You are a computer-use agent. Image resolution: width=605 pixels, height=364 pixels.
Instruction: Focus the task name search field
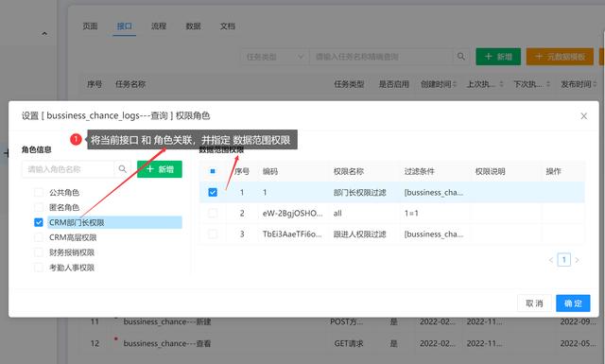point(381,57)
